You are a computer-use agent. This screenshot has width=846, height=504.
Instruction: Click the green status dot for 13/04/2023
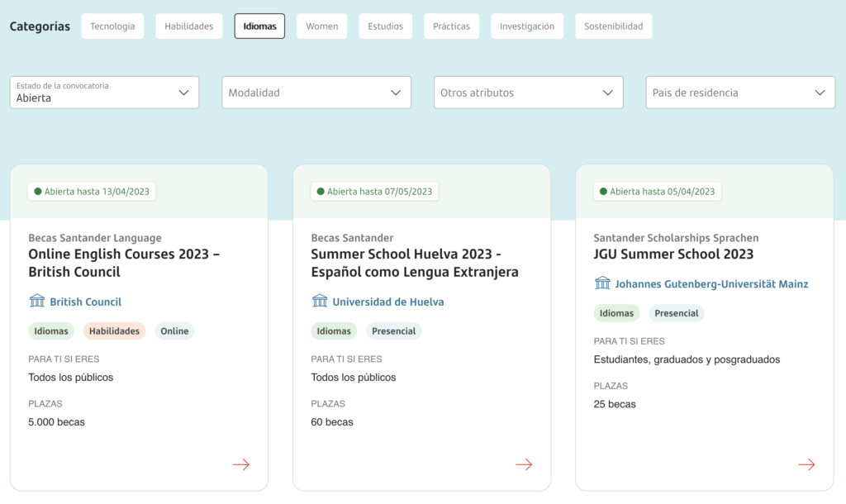38,191
